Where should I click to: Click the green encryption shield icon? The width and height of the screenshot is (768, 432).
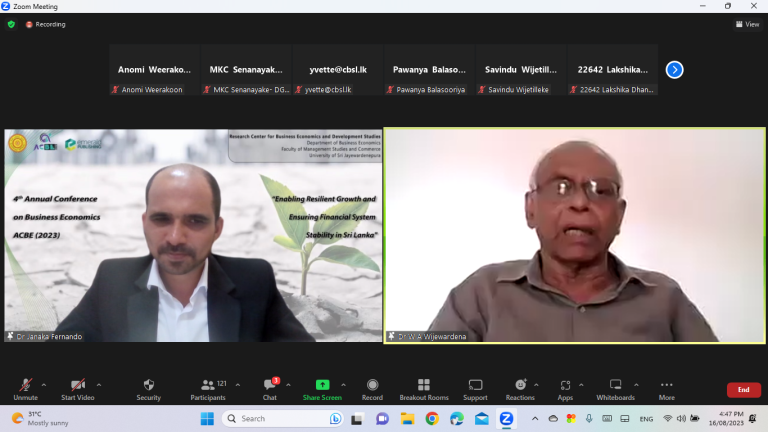[x=12, y=24]
